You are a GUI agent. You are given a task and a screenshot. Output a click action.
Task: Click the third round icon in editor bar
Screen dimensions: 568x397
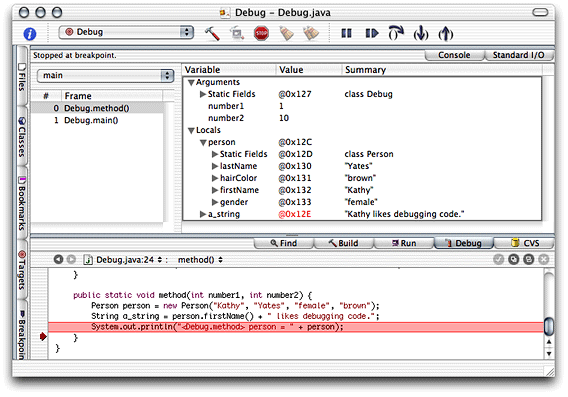(x=529, y=259)
